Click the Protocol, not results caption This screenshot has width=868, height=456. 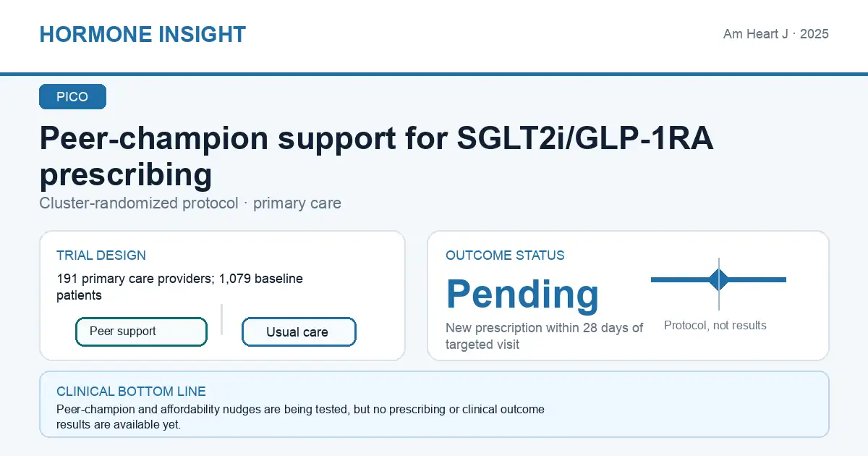[x=715, y=326]
